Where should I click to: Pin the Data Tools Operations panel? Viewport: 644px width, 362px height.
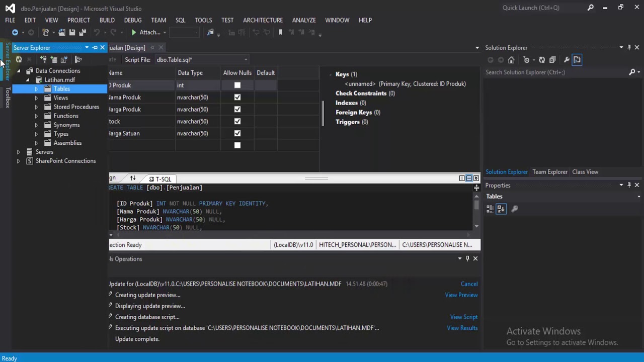(467, 258)
